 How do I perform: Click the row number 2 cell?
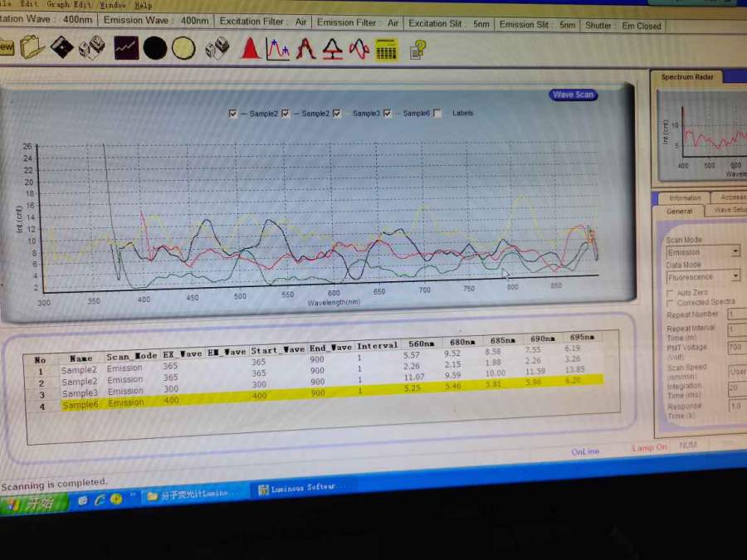click(41, 383)
